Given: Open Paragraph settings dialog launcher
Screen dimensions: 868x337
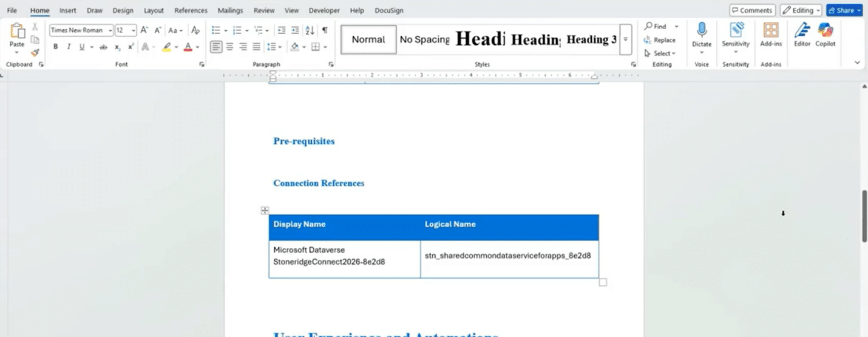Looking at the screenshot, I should point(331,64).
